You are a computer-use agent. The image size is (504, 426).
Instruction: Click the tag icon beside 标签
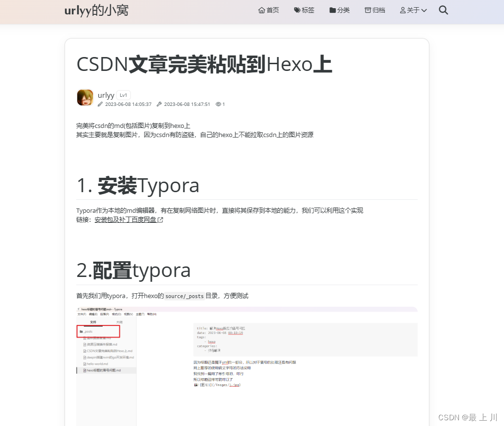click(x=297, y=10)
